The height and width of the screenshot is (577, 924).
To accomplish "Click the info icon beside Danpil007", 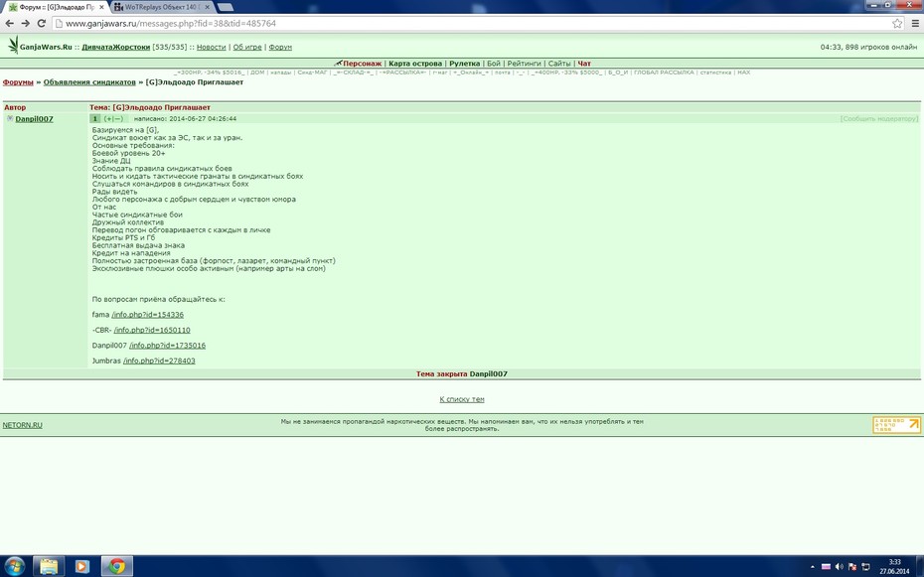I will click(x=10, y=118).
